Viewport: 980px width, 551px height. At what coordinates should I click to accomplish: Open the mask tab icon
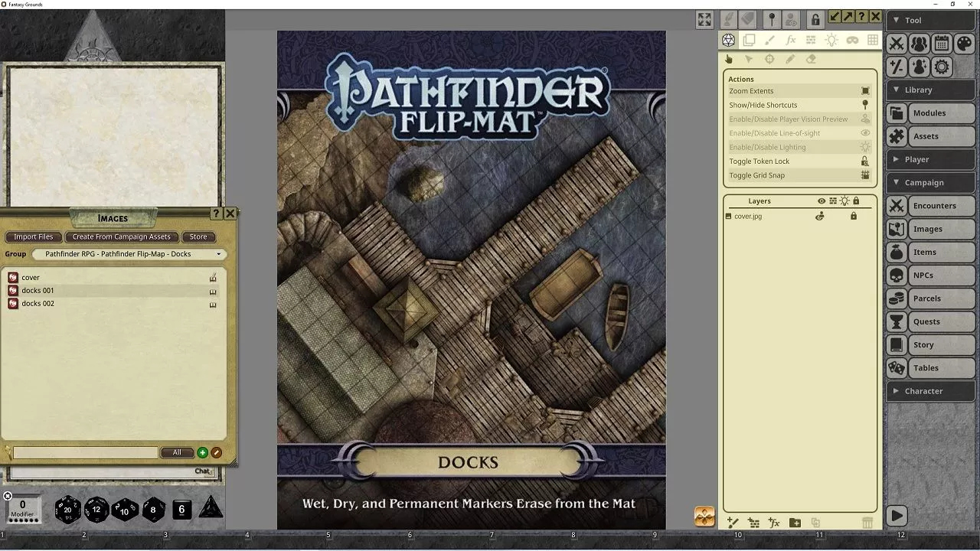click(x=852, y=40)
